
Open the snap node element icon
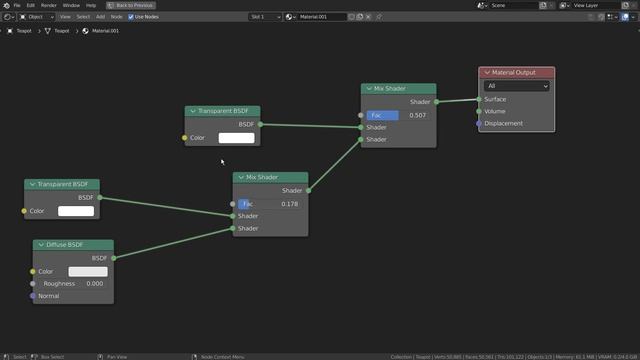point(611,17)
